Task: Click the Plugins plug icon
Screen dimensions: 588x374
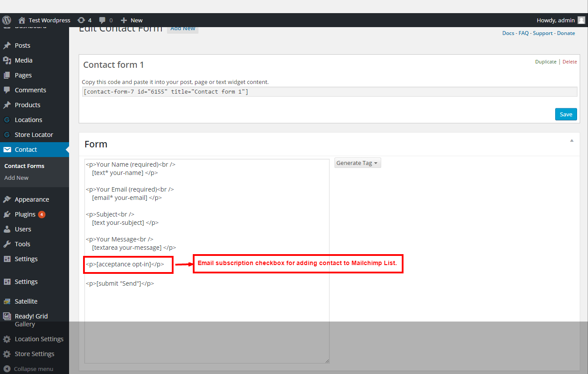Action: (7, 214)
